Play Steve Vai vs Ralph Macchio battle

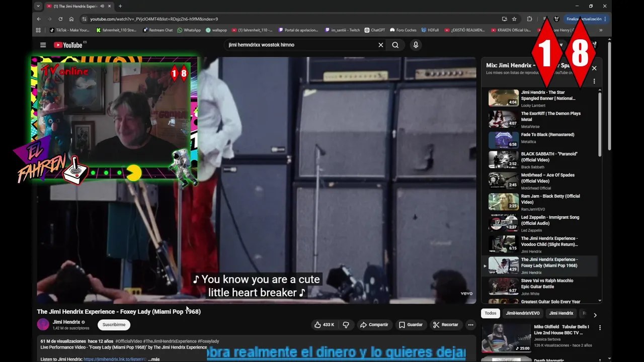[x=542, y=287]
